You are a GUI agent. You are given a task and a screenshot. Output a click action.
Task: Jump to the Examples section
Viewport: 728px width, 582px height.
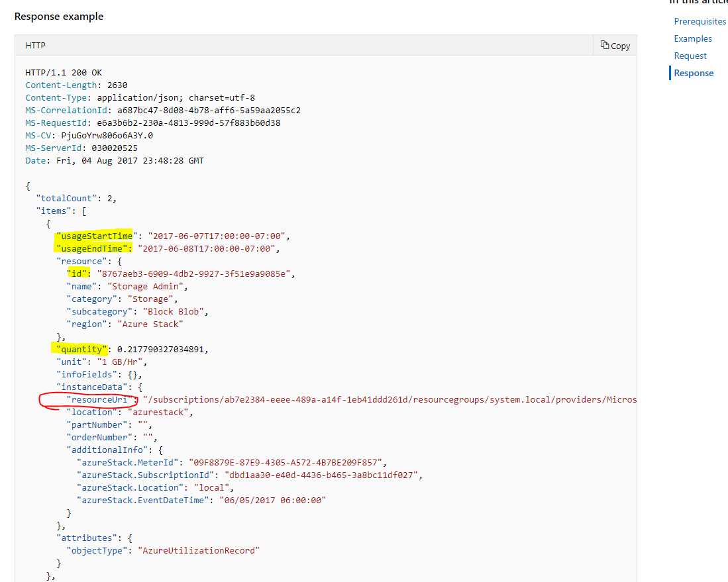[692, 38]
